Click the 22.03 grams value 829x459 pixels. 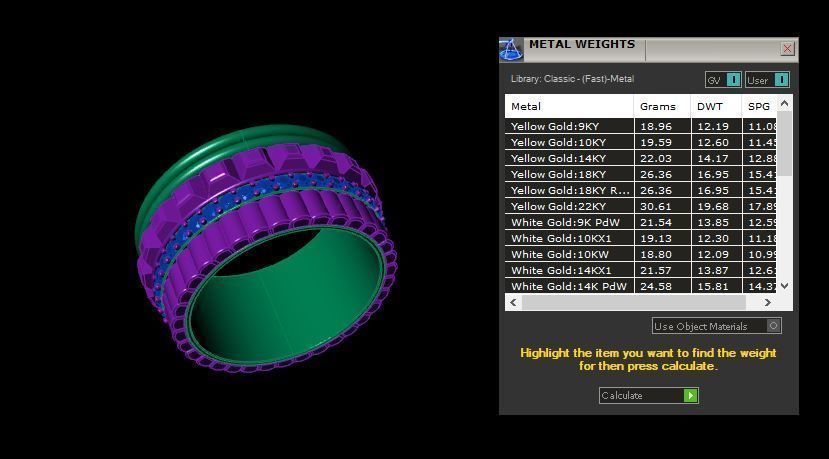coord(655,158)
